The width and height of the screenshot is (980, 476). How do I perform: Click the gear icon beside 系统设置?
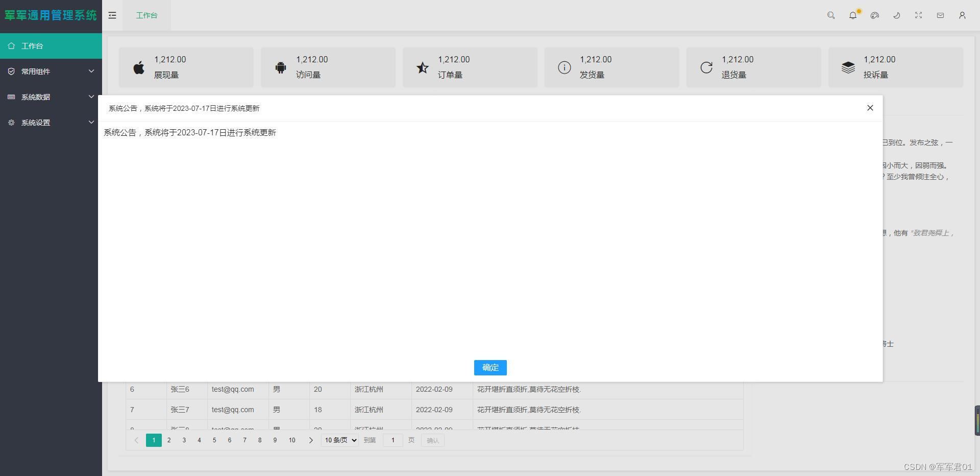tap(11, 123)
